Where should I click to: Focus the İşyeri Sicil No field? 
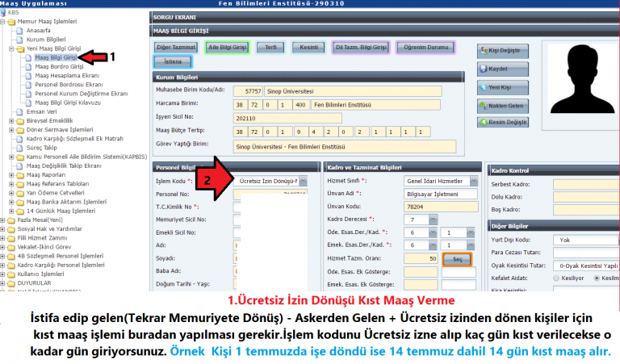(x=287, y=118)
